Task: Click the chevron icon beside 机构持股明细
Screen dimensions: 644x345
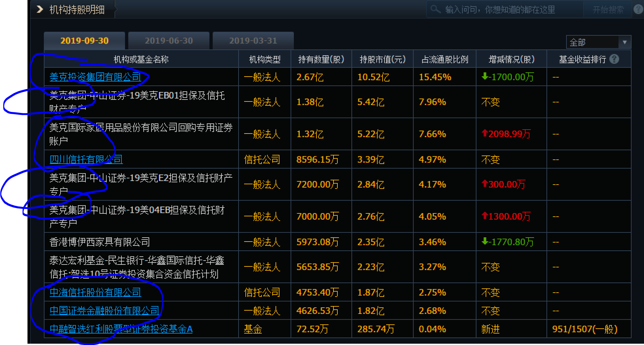Action: click(40, 9)
